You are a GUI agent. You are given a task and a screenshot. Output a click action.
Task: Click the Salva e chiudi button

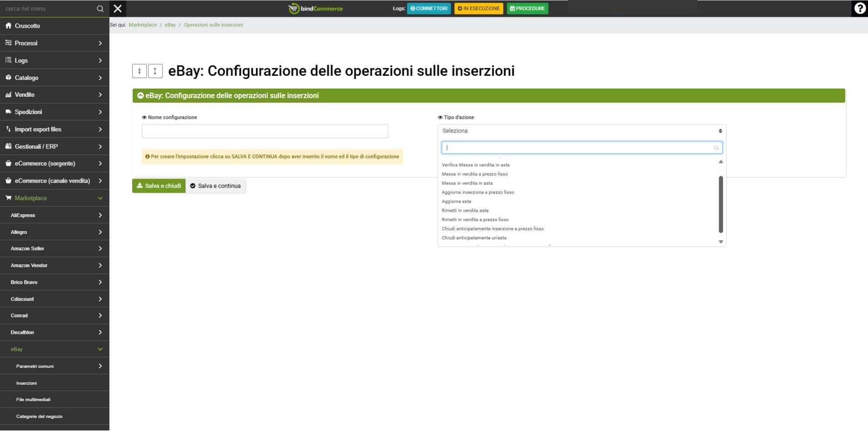tap(159, 186)
